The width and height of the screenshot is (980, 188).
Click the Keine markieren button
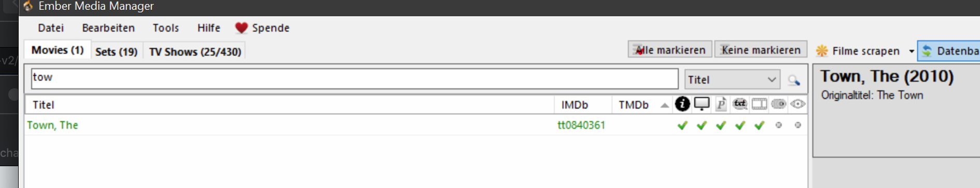[761, 50]
